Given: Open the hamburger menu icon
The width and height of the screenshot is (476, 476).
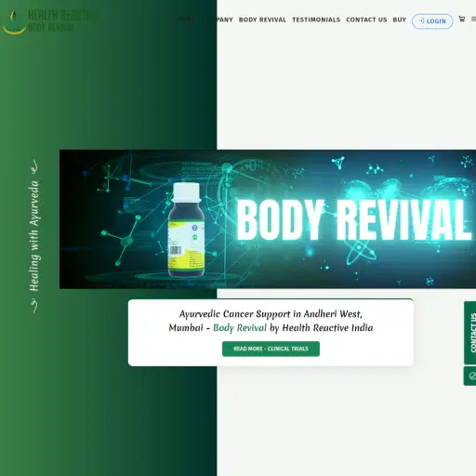Looking at the screenshot, I should (x=473, y=20).
